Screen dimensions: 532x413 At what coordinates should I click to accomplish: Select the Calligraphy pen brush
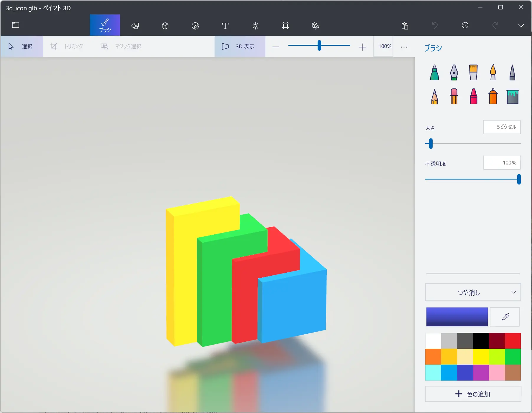(454, 73)
